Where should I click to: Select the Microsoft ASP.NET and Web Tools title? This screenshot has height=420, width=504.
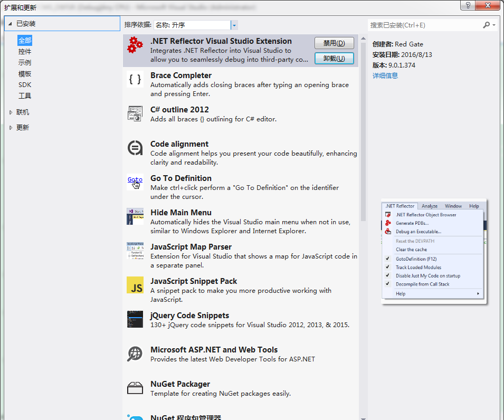click(214, 350)
